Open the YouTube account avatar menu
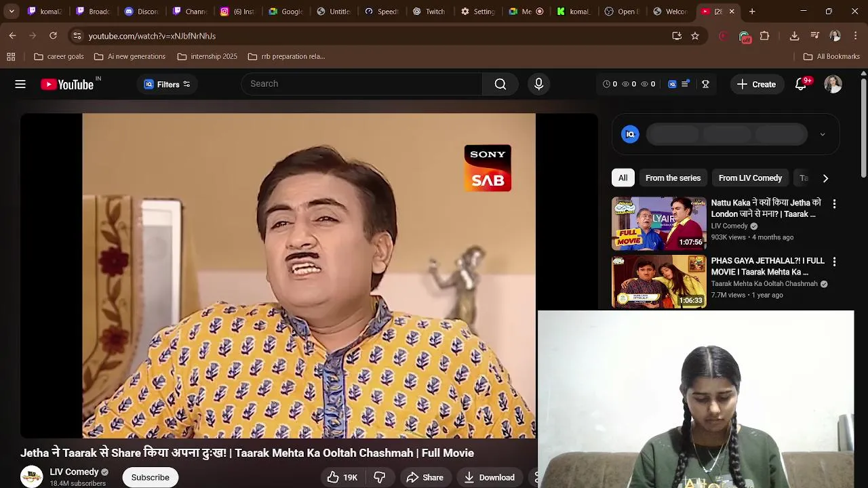This screenshot has width=868, height=488. pyautogui.click(x=833, y=84)
